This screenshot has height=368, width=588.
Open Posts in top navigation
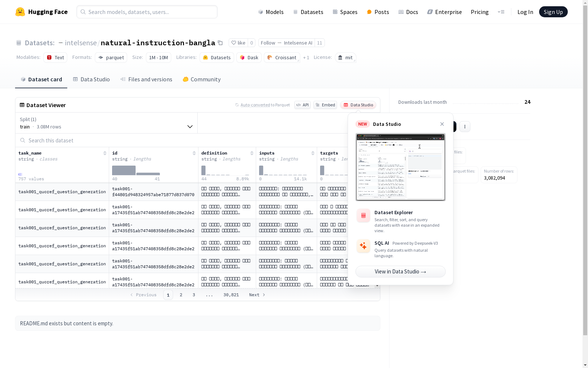coord(378,12)
